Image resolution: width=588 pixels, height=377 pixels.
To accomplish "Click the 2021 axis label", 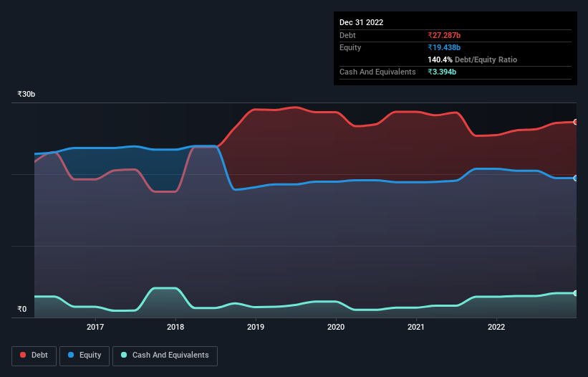I will click(416, 327).
